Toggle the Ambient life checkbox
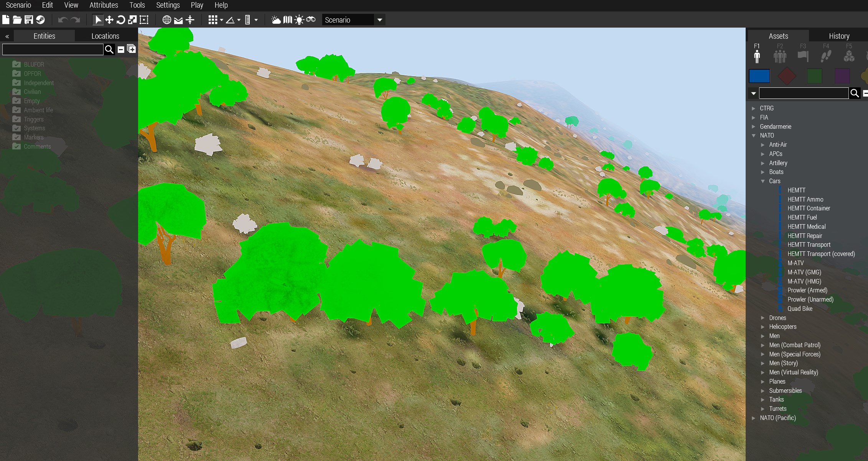 (x=16, y=110)
